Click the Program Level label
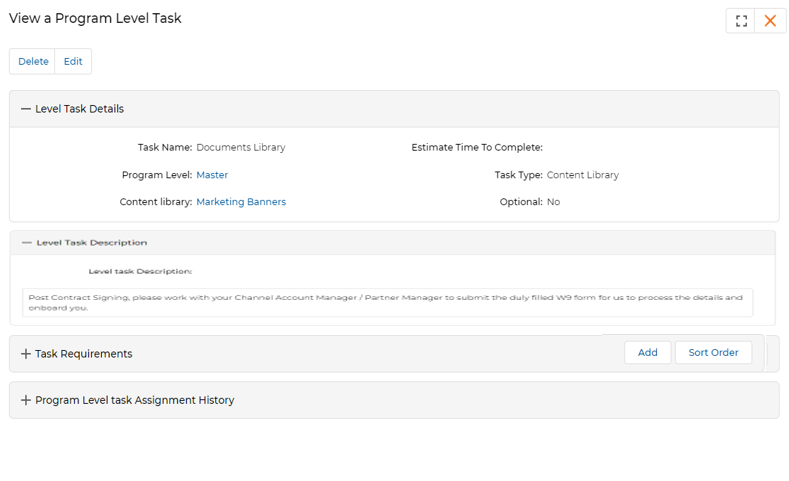 157,175
